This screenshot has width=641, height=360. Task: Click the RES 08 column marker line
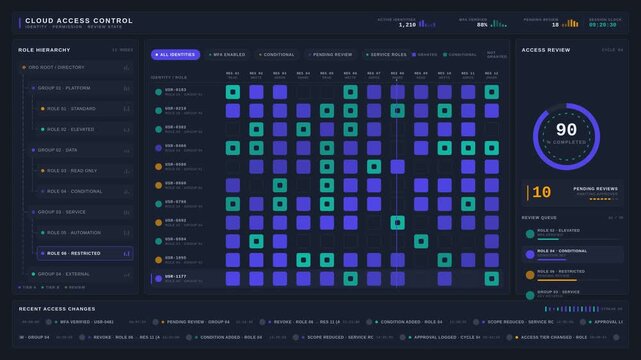397,183
